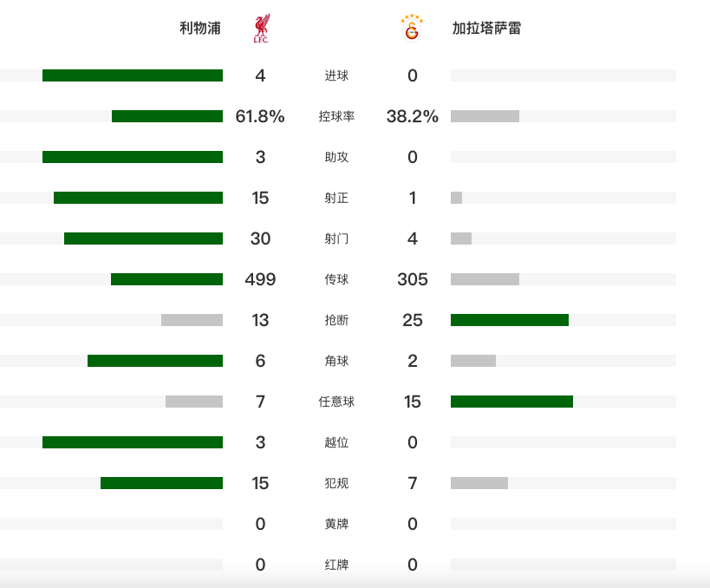Click the 越位 stat label
Image resolution: width=710 pixels, height=588 pixels.
click(x=336, y=442)
